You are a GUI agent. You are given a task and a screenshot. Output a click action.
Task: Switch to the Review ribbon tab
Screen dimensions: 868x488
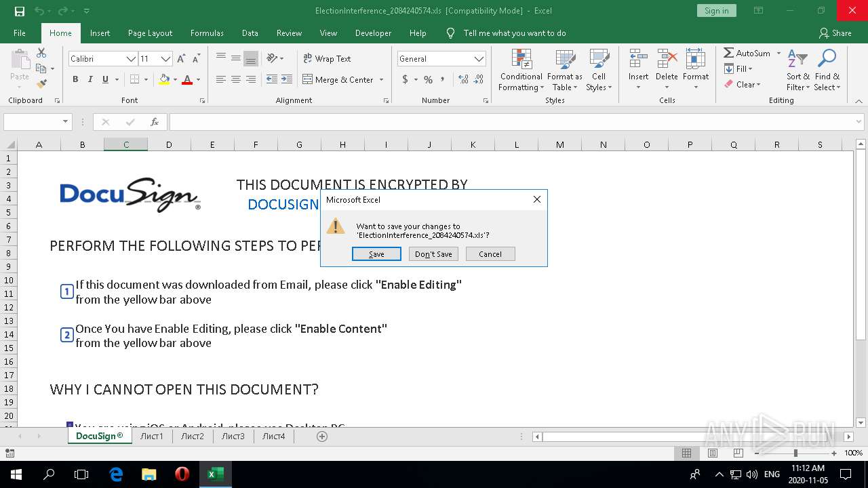coord(289,33)
